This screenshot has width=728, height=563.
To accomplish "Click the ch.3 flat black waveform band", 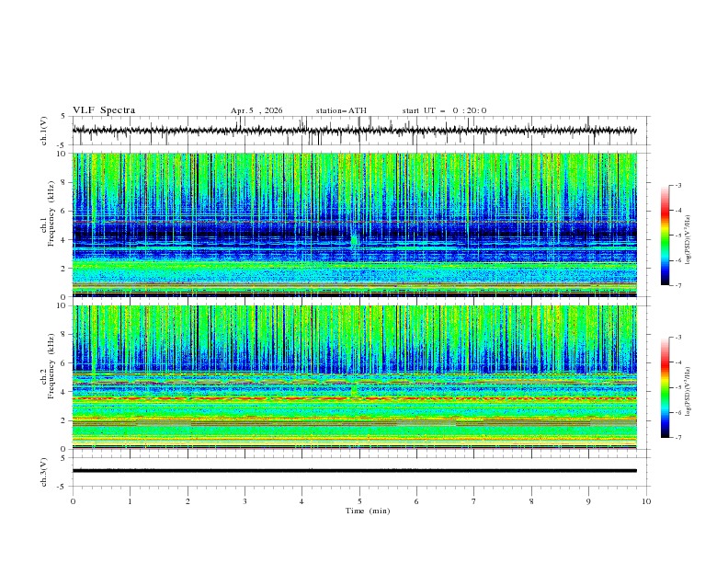I will (354, 471).
